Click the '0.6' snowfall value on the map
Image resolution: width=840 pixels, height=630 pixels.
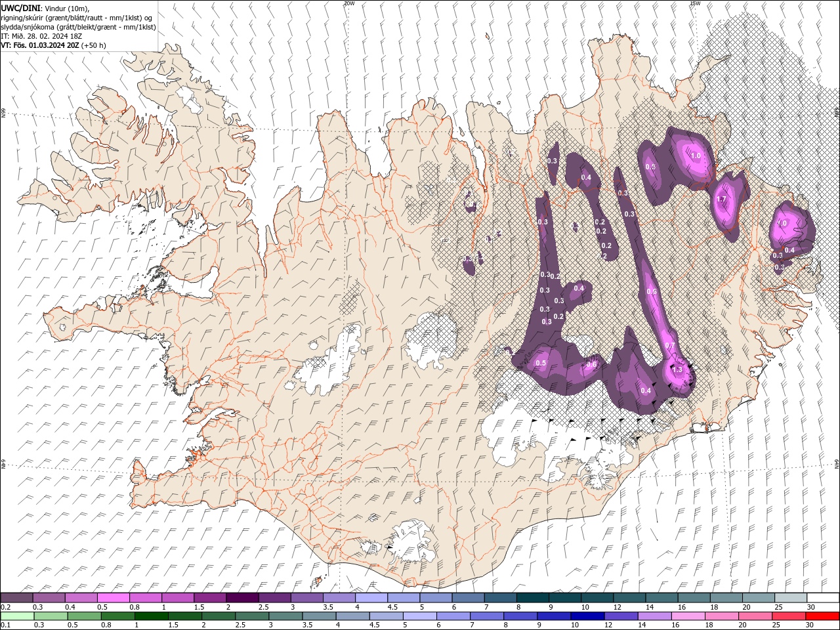point(591,365)
